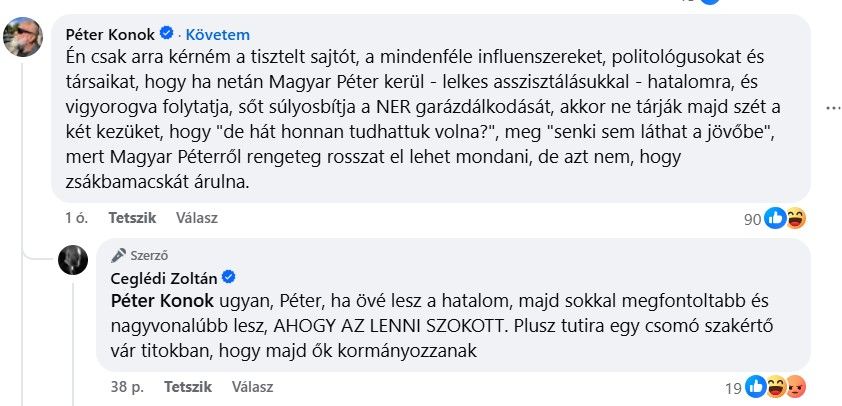The width and height of the screenshot is (842, 406).
Task: Click Válasz under Péter Konok's comment
Action: click(196, 217)
